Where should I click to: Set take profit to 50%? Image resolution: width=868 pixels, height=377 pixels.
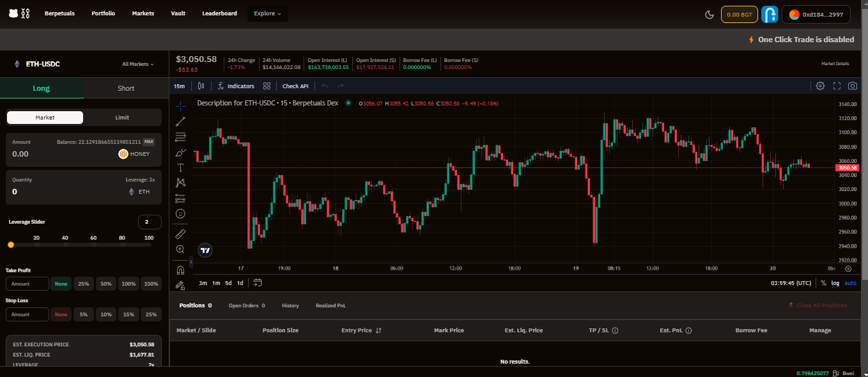106,284
